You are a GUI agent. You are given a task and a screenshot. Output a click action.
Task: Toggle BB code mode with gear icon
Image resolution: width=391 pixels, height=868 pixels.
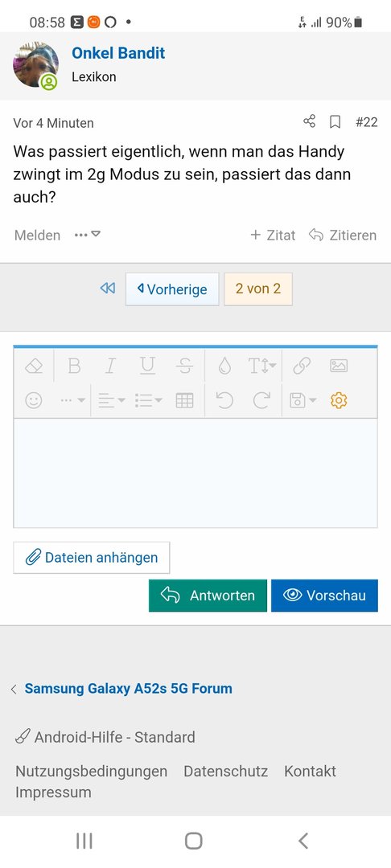click(x=339, y=400)
